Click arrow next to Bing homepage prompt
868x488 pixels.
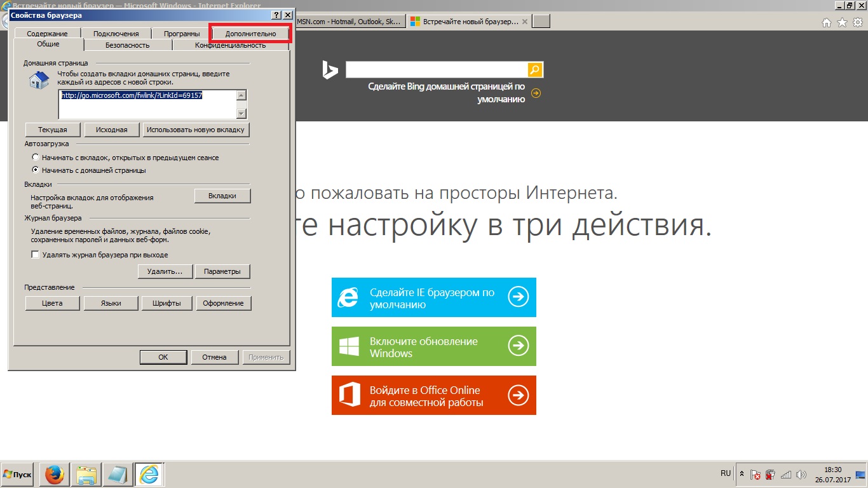[x=536, y=93]
